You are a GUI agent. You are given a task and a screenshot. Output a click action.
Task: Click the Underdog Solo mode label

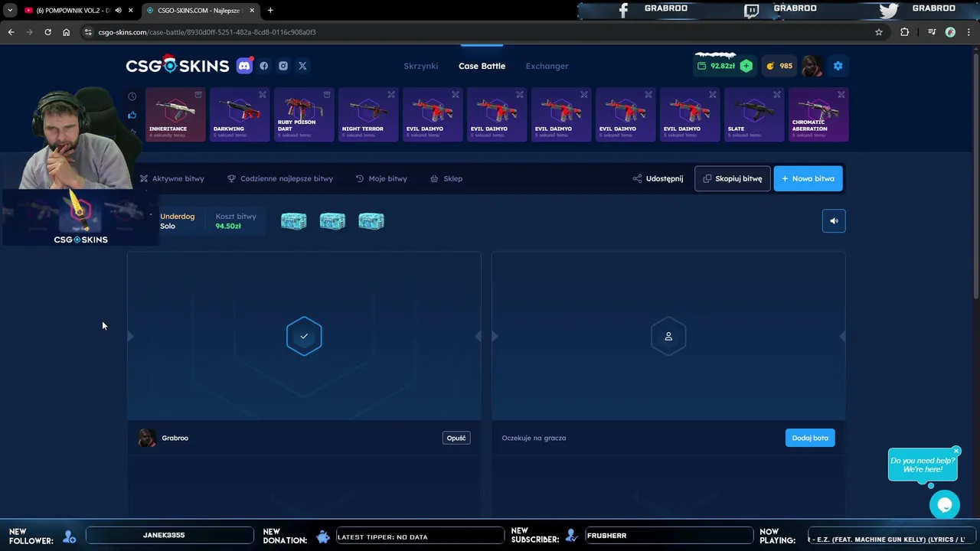(177, 221)
